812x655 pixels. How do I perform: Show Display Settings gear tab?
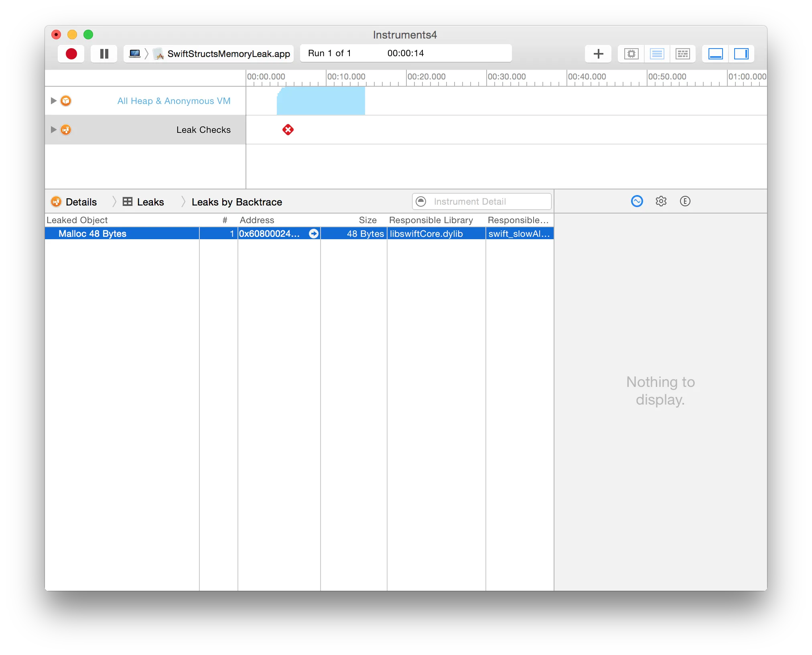pos(661,201)
